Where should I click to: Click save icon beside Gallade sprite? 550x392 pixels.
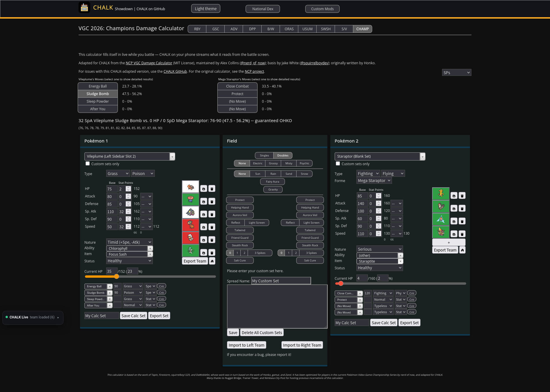point(204,253)
